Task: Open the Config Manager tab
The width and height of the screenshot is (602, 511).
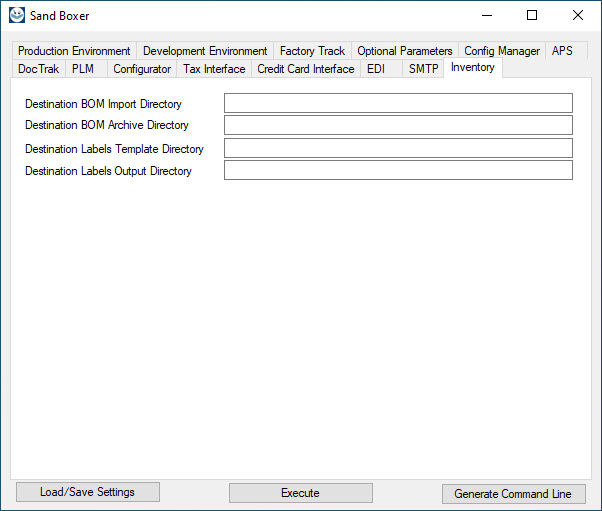Action: [502, 51]
